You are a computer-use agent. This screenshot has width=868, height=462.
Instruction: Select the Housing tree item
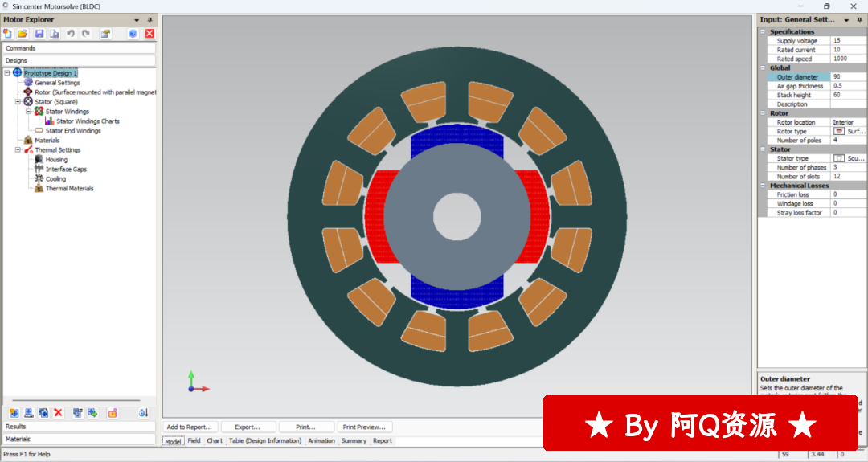56,159
